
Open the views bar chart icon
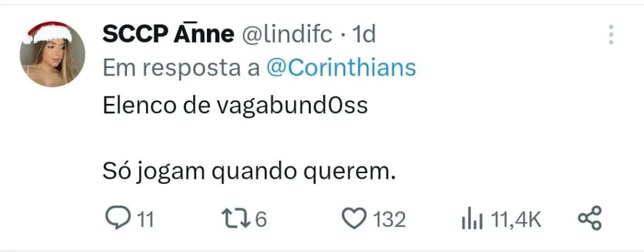(472, 219)
